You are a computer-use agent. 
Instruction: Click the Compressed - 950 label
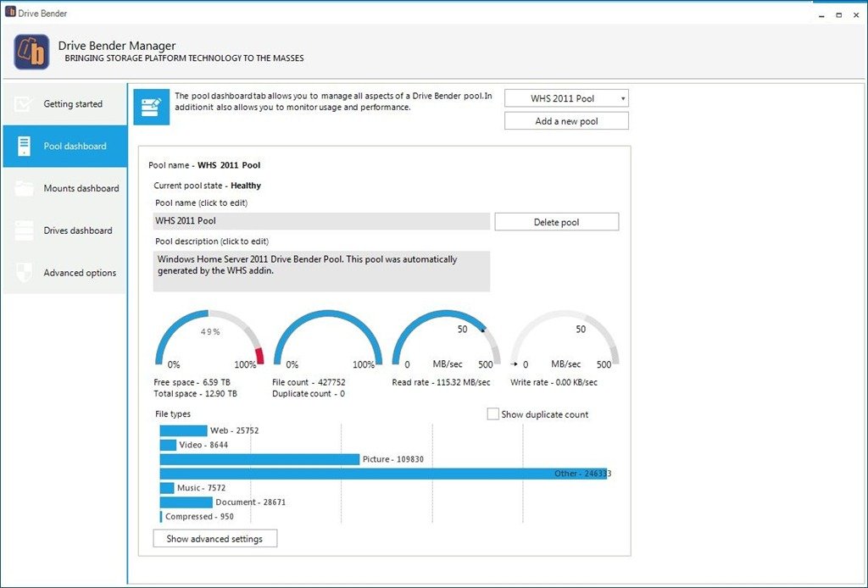coord(199,517)
